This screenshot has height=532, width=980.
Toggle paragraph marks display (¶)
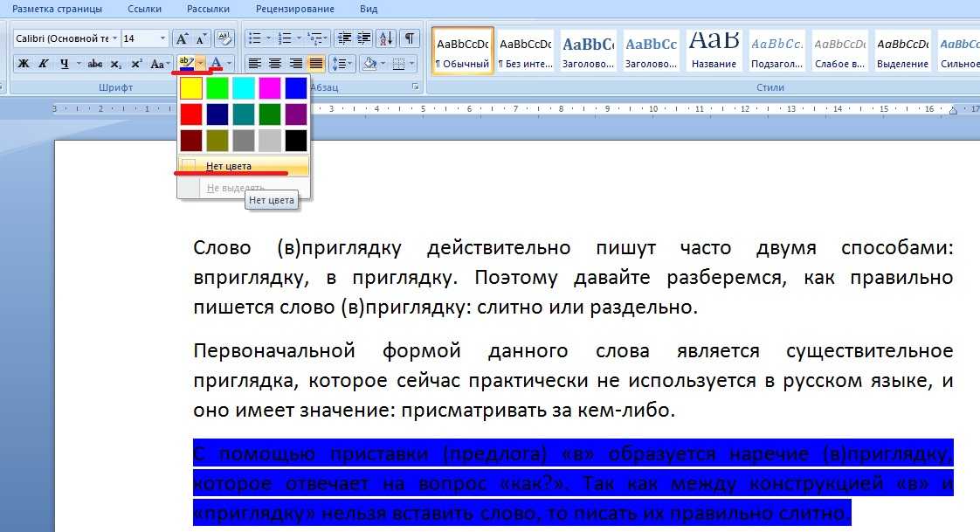pos(409,38)
